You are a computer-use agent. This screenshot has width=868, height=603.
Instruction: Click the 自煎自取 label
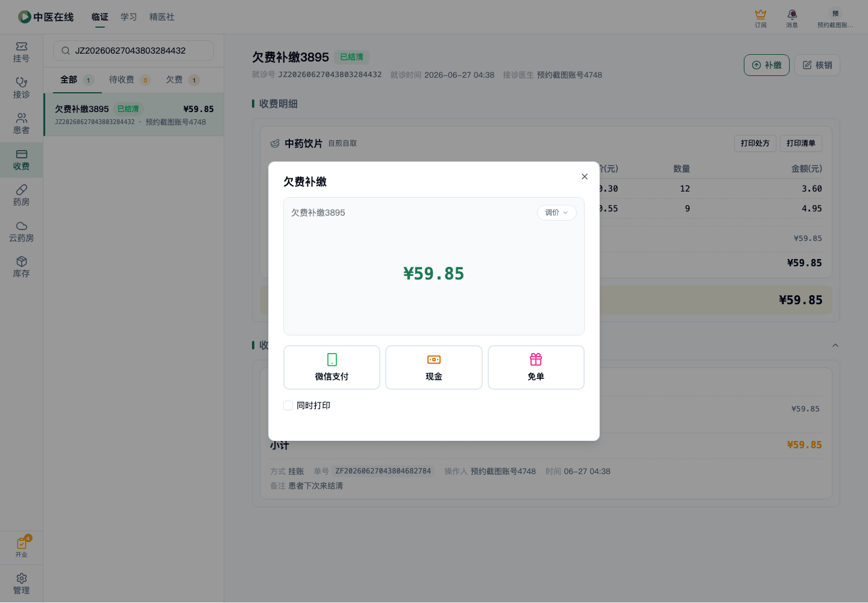(342, 143)
